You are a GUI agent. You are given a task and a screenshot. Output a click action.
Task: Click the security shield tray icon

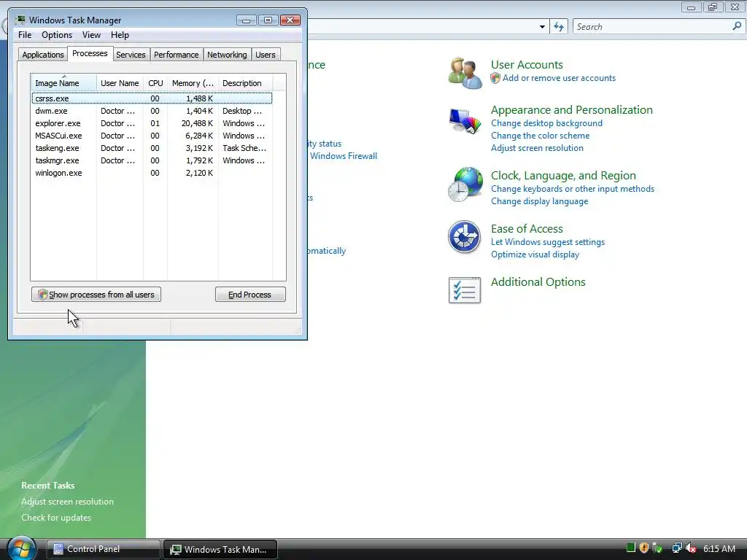tap(644, 548)
